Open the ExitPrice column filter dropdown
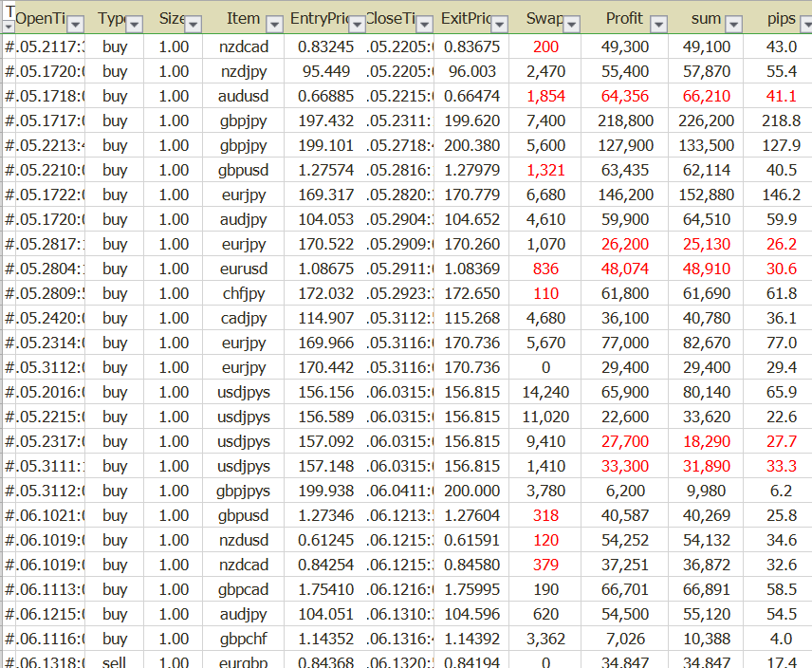The image size is (812, 668). [x=500, y=24]
